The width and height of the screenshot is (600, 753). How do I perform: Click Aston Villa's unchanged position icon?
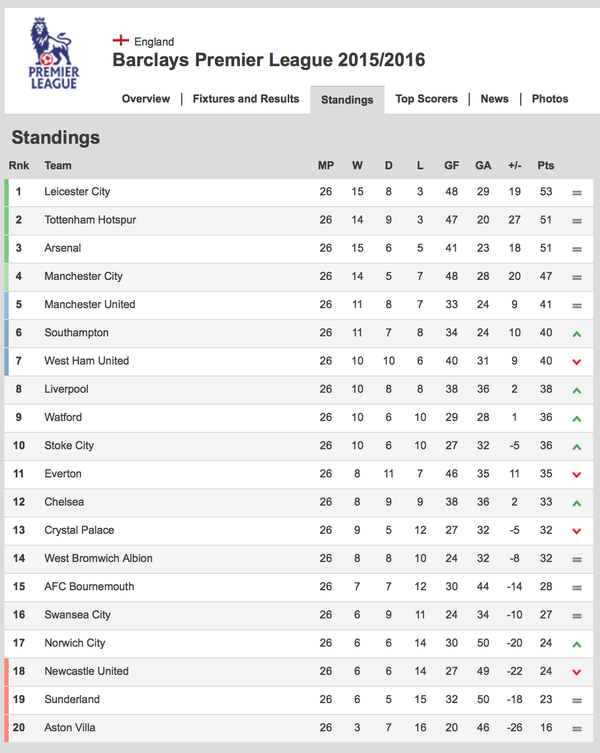point(576,729)
